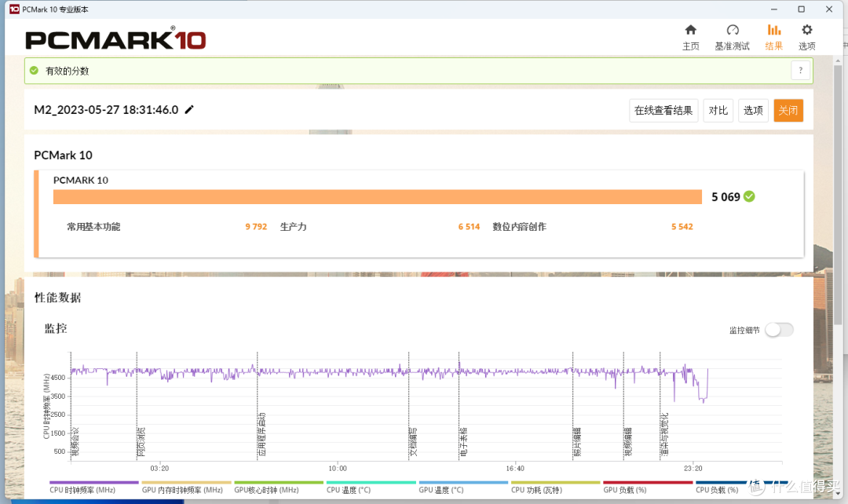The width and height of the screenshot is (848, 504).
Task: Click the PCMark 10 section heading
Action: [64, 155]
